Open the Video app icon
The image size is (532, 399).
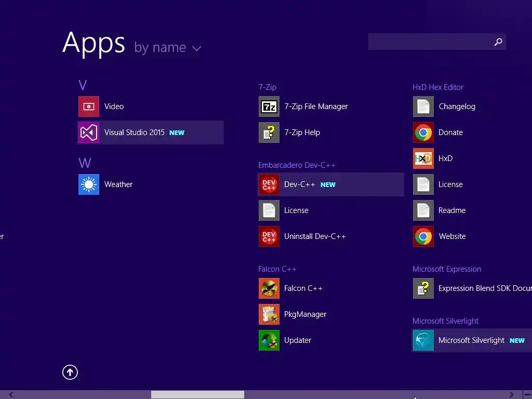[x=89, y=107]
